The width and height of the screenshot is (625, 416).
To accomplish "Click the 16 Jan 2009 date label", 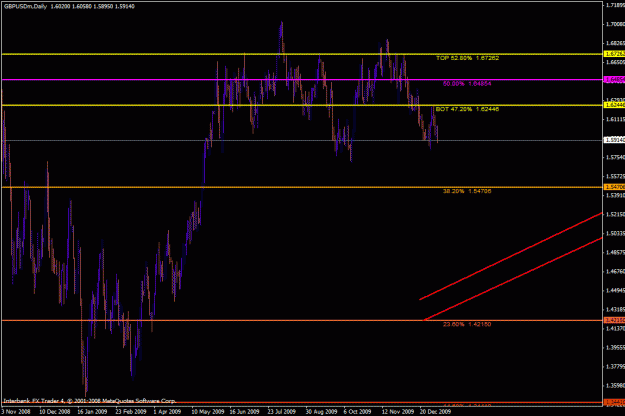I will pyautogui.click(x=92, y=412).
